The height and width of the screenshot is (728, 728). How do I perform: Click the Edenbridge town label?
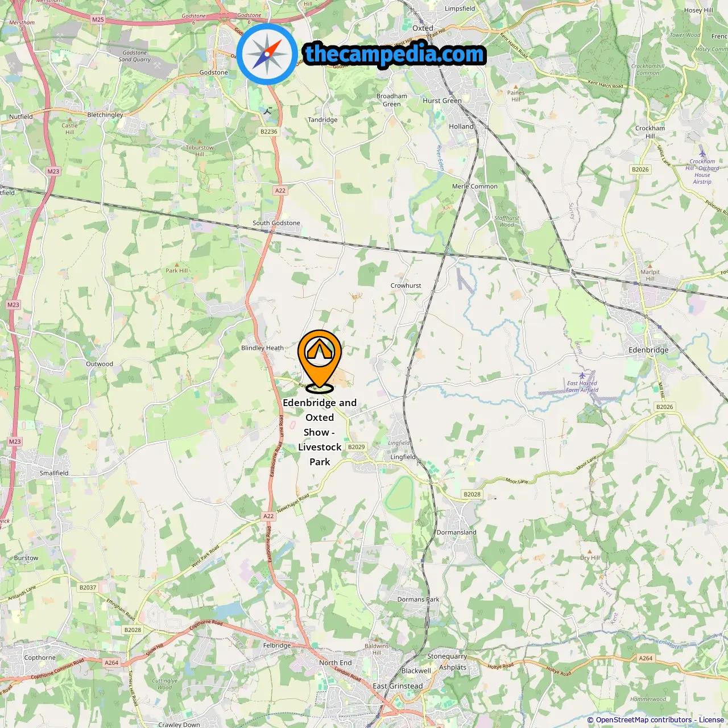[648, 350]
